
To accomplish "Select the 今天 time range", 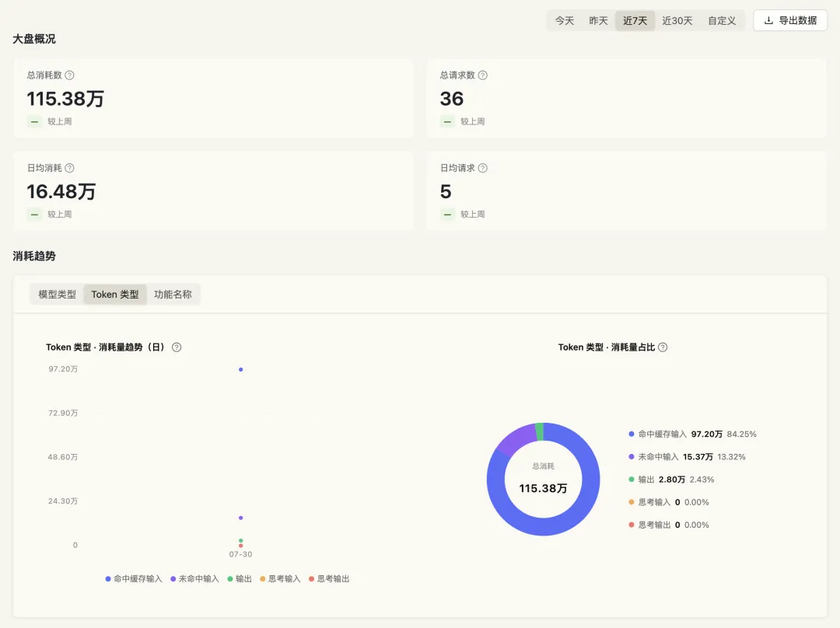I will tap(565, 21).
